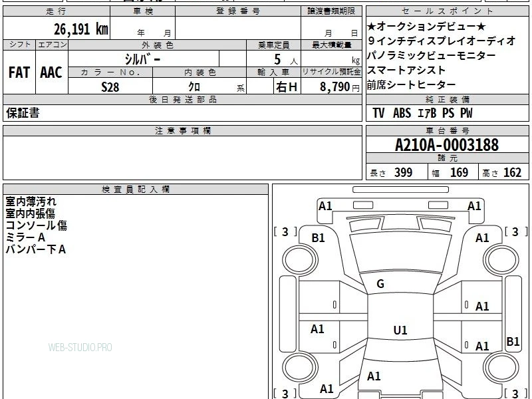Select the 最大積載量 header

point(331,45)
